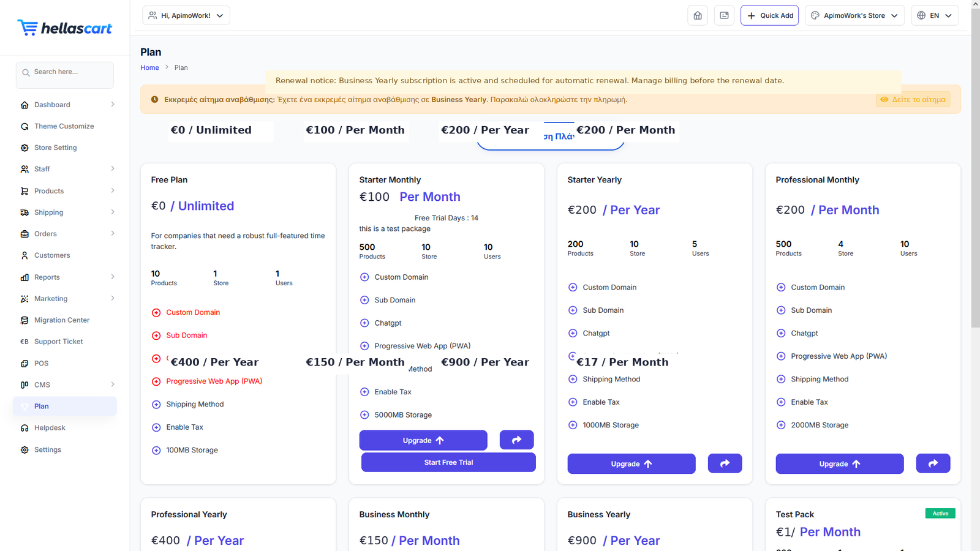Click the Free Plan Sub Domain icon

156,335
